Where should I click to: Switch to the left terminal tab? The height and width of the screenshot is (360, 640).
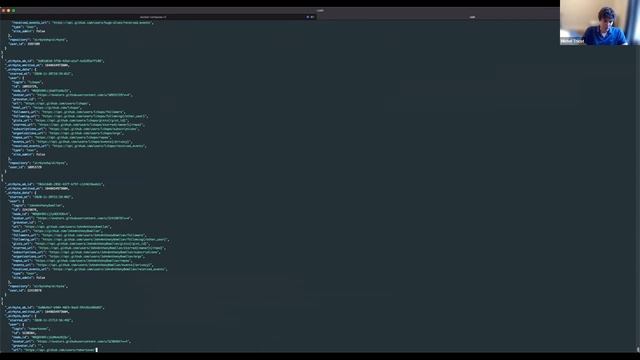158,17
